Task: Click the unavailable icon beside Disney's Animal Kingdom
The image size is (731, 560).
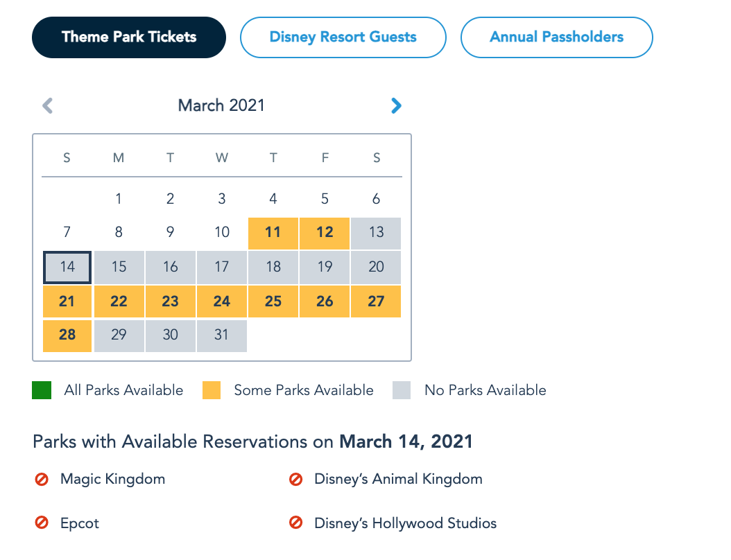Action: [x=295, y=479]
